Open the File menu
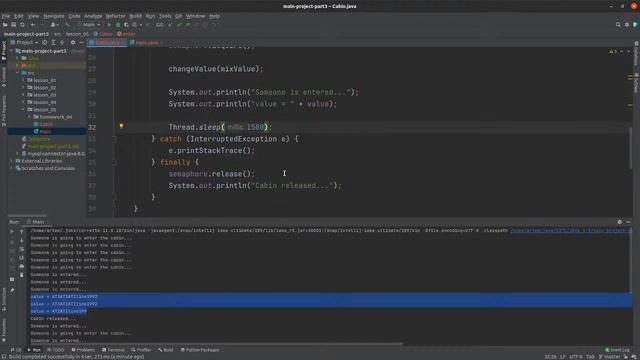The height and width of the screenshot is (360, 640). coord(6,16)
